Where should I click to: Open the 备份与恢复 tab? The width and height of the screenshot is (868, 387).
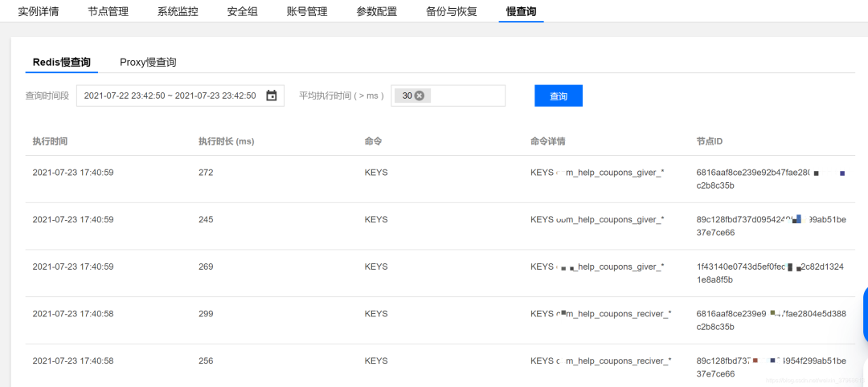(x=451, y=11)
